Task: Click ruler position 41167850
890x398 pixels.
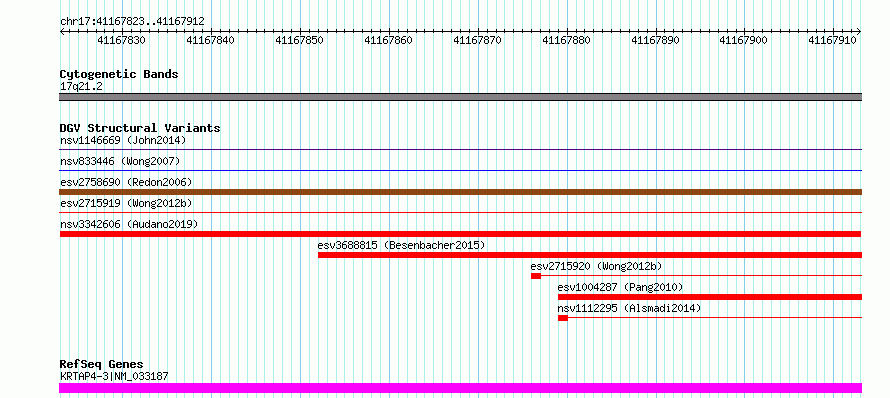Action: [x=299, y=40]
